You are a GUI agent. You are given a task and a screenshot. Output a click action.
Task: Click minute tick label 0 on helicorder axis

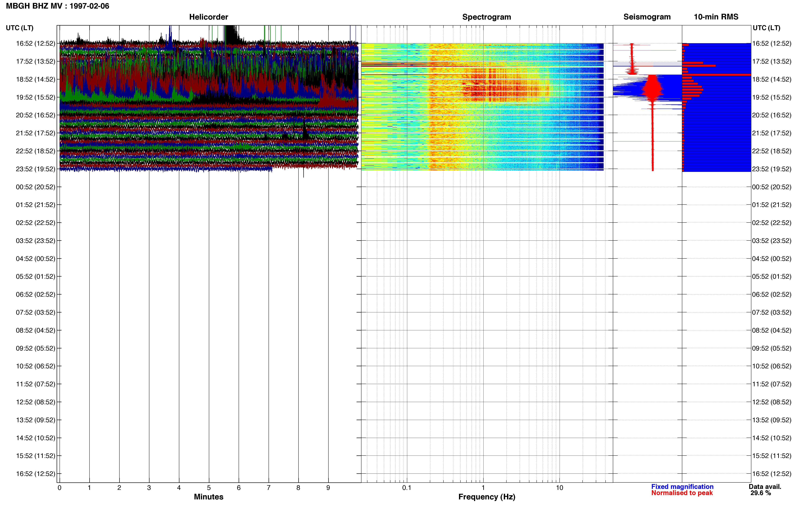59,488
